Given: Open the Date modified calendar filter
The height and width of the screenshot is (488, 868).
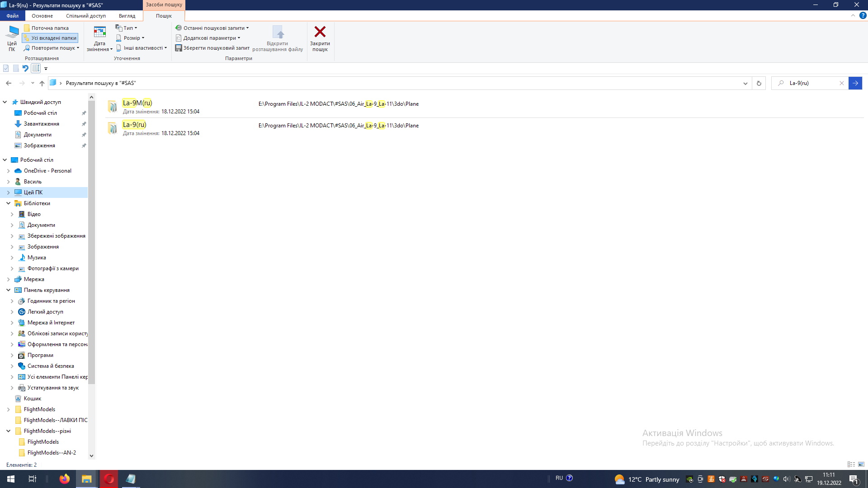Looking at the screenshot, I should (x=99, y=38).
